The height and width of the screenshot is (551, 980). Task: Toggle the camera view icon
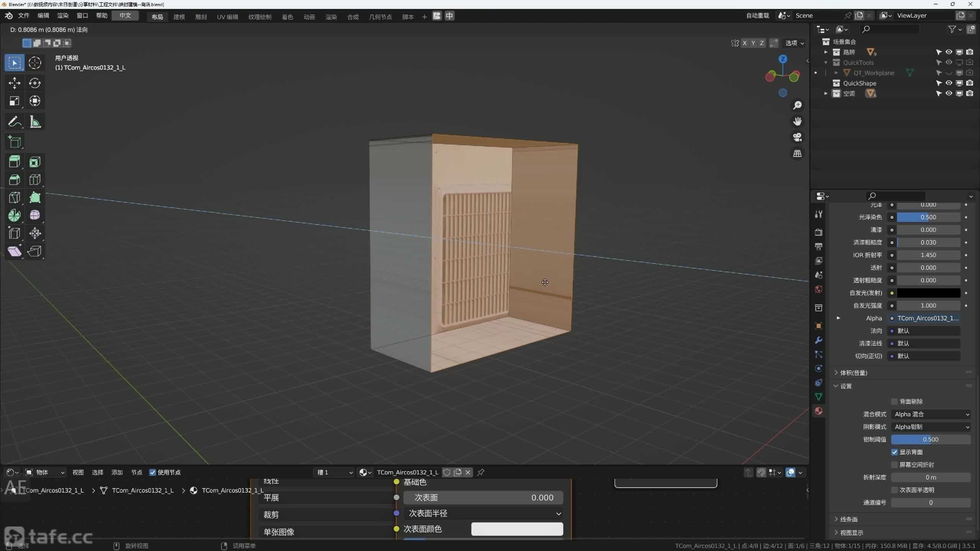point(797,137)
